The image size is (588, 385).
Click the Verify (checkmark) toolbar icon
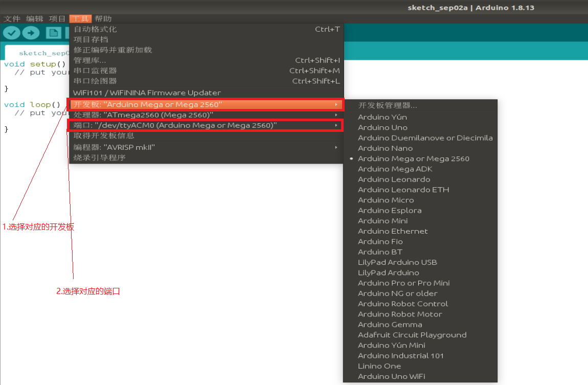[x=11, y=33]
